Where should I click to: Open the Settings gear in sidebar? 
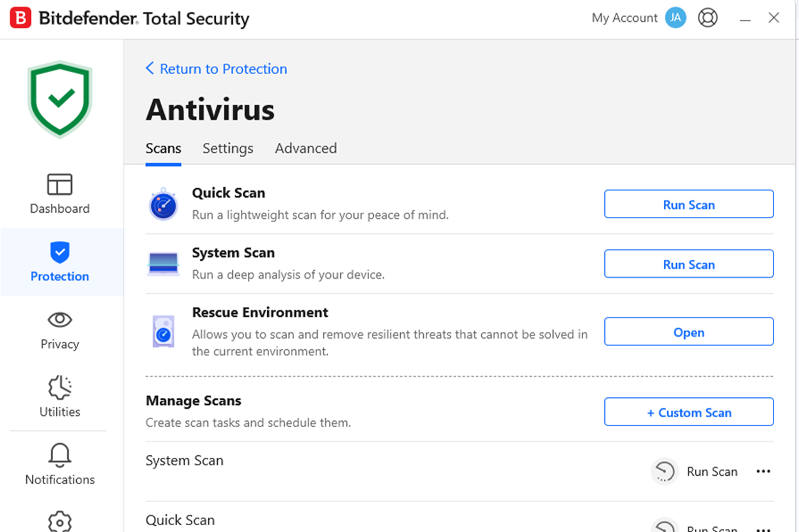click(60, 521)
